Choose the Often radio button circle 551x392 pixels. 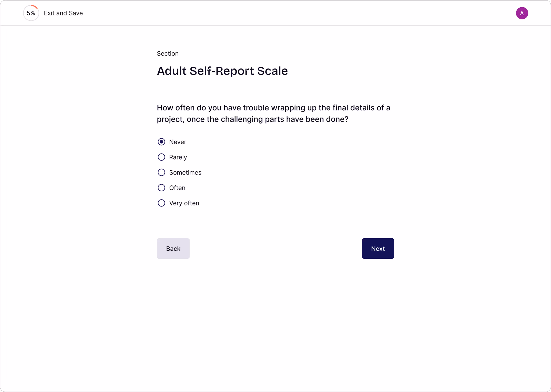pos(161,188)
